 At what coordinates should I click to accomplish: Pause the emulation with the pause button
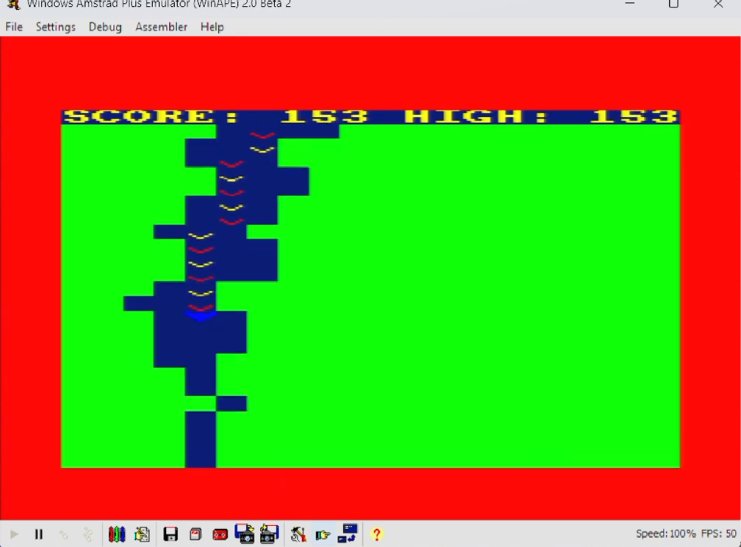[39, 534]
